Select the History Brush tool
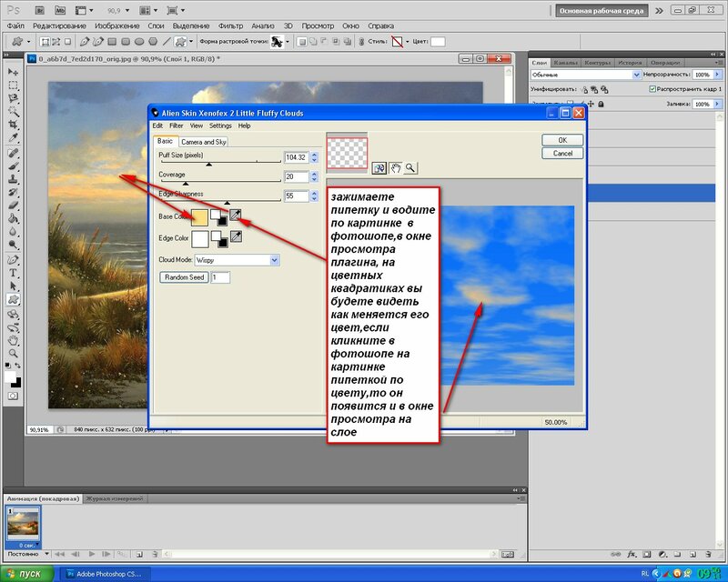This screenshot has width=728, height=582. coord(13,192)
